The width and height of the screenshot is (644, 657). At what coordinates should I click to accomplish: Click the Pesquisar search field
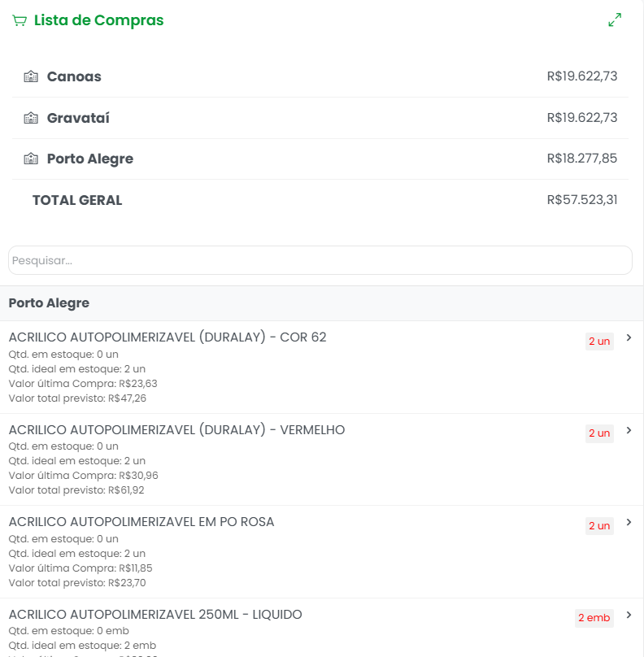[320, 261]
